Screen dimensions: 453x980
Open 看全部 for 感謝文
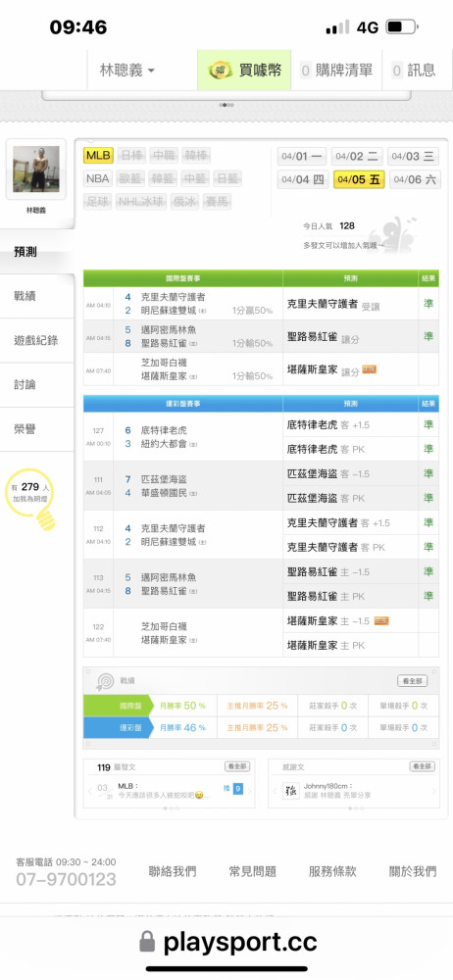tap(423, 766)
